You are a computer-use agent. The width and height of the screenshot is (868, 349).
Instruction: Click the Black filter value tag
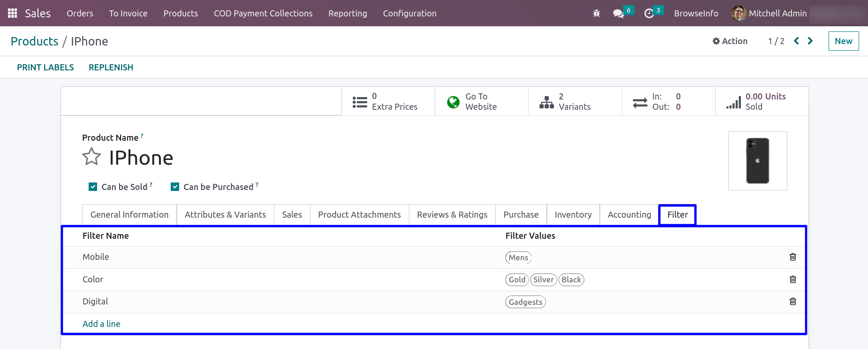(571, 280)
